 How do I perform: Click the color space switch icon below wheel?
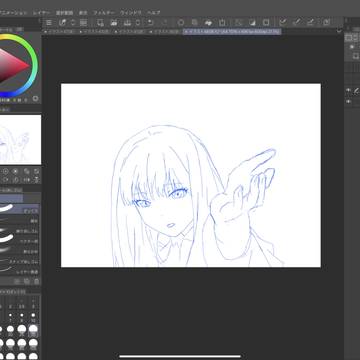[35, 99]
